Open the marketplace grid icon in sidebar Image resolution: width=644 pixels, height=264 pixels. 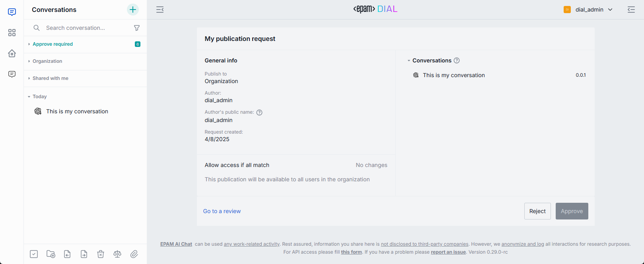tap(12, 33)
